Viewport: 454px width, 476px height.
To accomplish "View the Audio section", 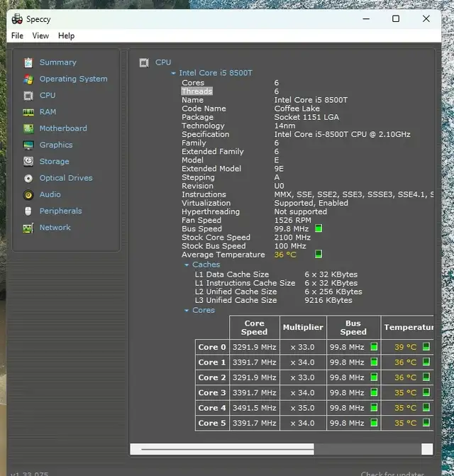I will [x=50, y=194].
